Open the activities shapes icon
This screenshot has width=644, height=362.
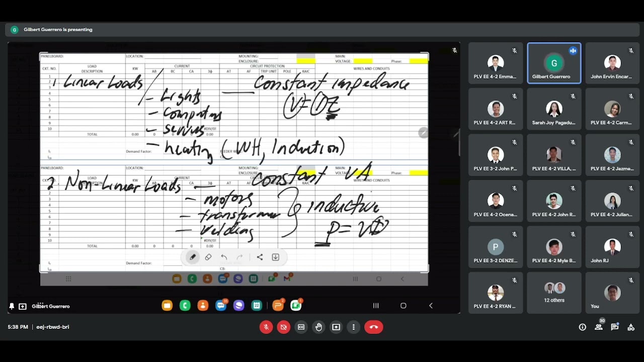tap(630, 327)
